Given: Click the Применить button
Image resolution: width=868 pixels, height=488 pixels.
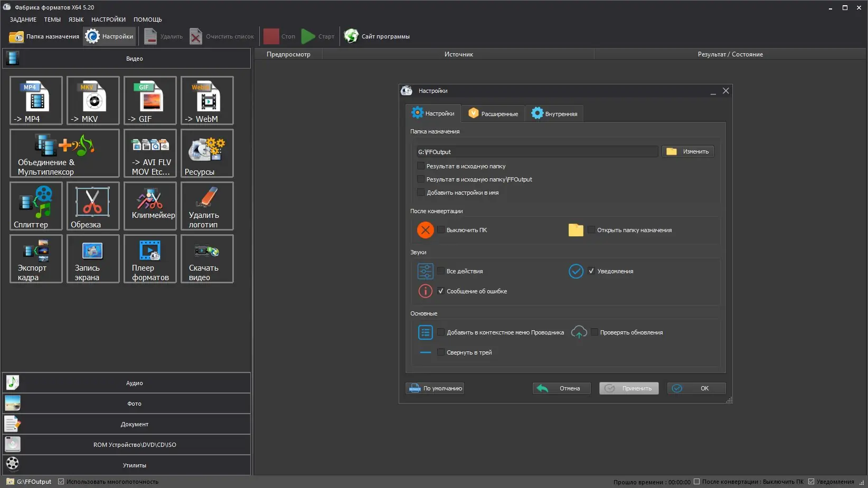Looking at the screenshot, I should click(629, 388).
